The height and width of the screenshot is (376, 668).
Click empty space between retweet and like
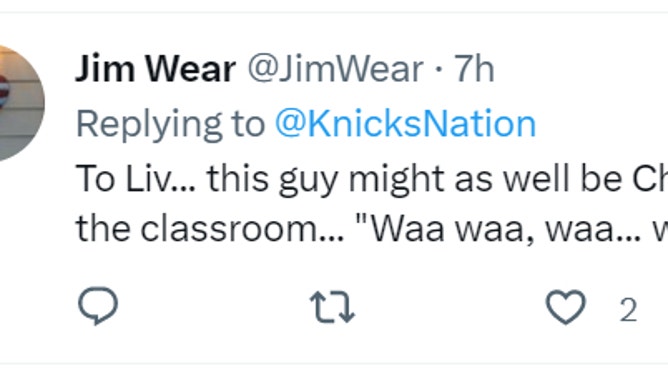pos(449,307)
